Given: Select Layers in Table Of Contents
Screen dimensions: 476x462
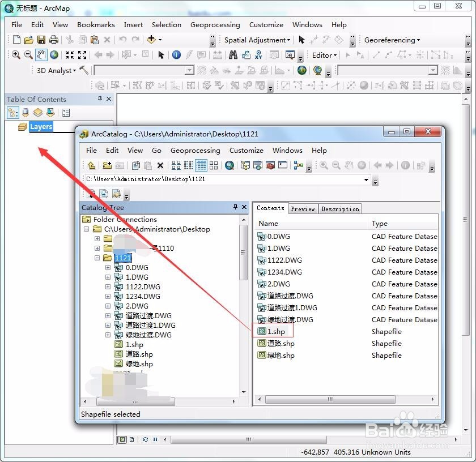Looking at the screenshot, I should [x=41, y=127].
